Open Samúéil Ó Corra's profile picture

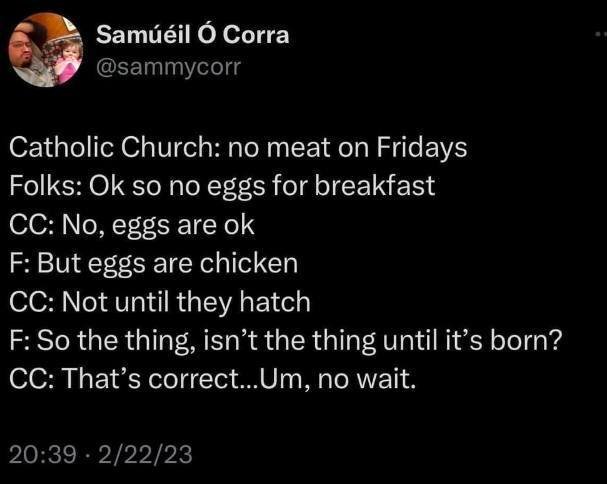tap(48, 50)
